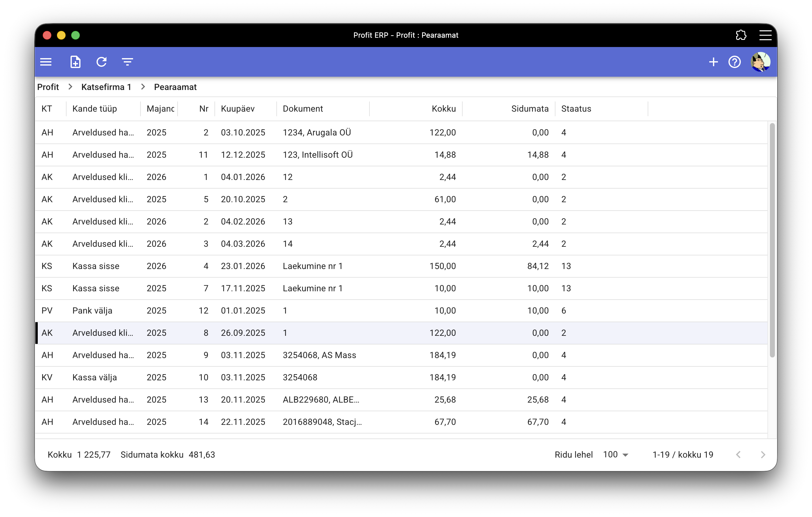Image resolution: width=812 pixels, height=517 pixels.
Task: Sort by the Kokku column header
Action: pos(443,109)
